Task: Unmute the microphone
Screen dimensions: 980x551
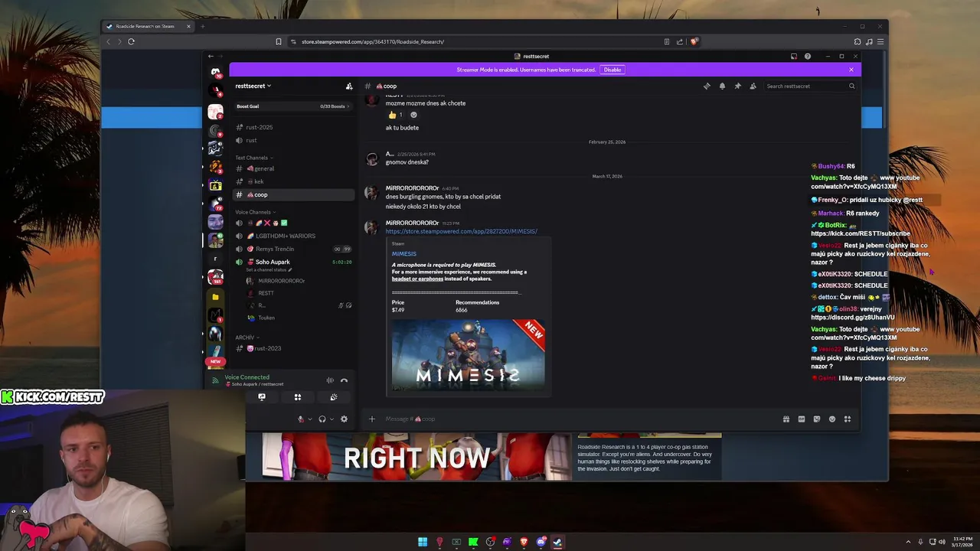Action: (301, 419)
